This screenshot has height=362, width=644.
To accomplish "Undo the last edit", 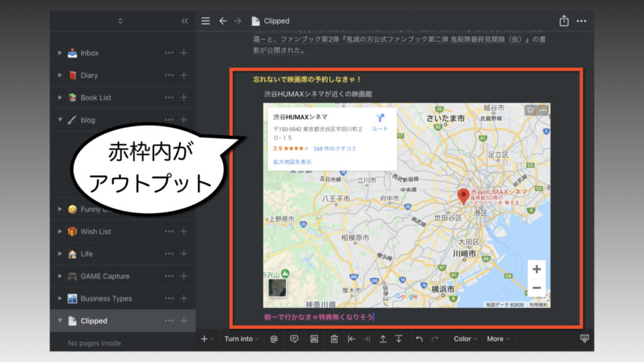I will pyautogui.click(x=419, y=339).
